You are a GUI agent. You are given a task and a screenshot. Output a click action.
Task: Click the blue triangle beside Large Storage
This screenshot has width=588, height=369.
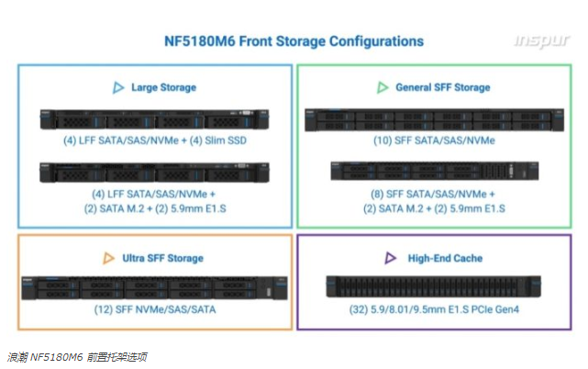pyautogui.click(x=118, y=88)
